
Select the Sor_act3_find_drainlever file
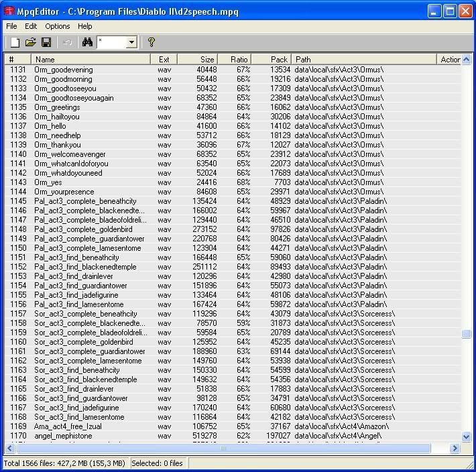coord(74,389)
